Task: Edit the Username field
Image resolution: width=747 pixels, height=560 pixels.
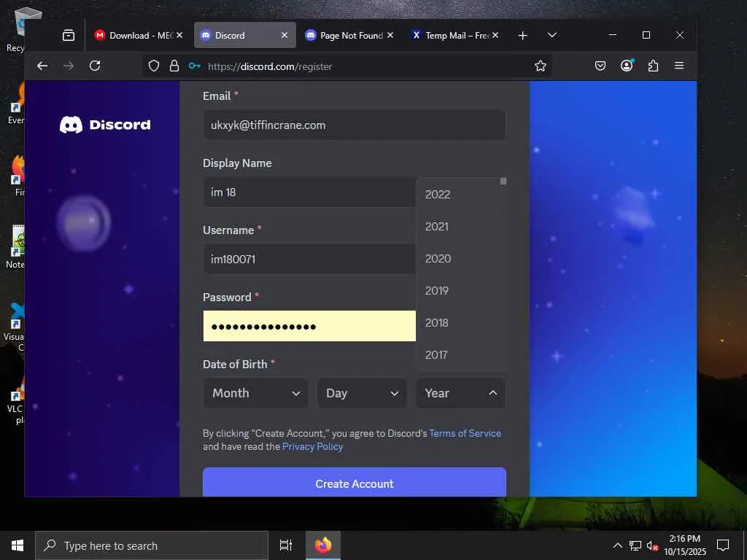Action: (x=309, y=259)
